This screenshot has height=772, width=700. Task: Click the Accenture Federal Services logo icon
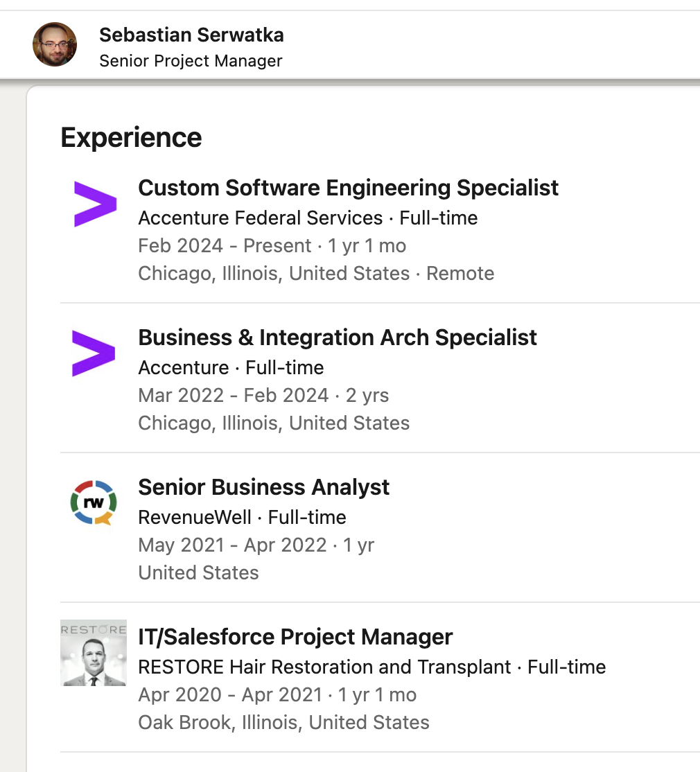click(x=95, y=204)
